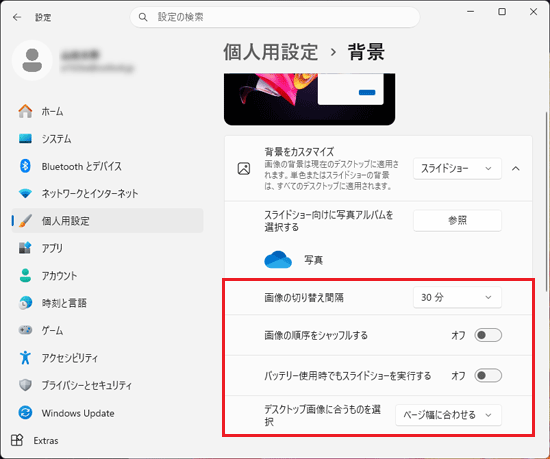Open アクセシビリティ settings category
This screenshot has width=550, height=459.
coord(107,357)
